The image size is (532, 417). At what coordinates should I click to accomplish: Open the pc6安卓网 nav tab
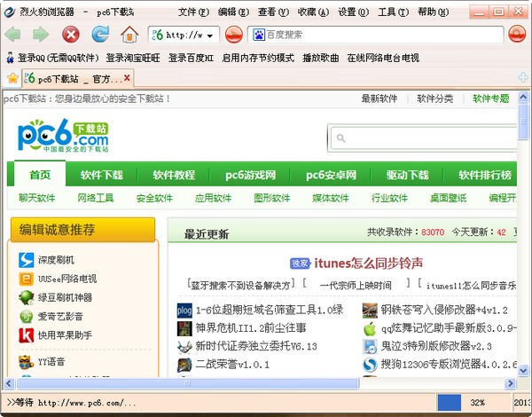[331, 175]
